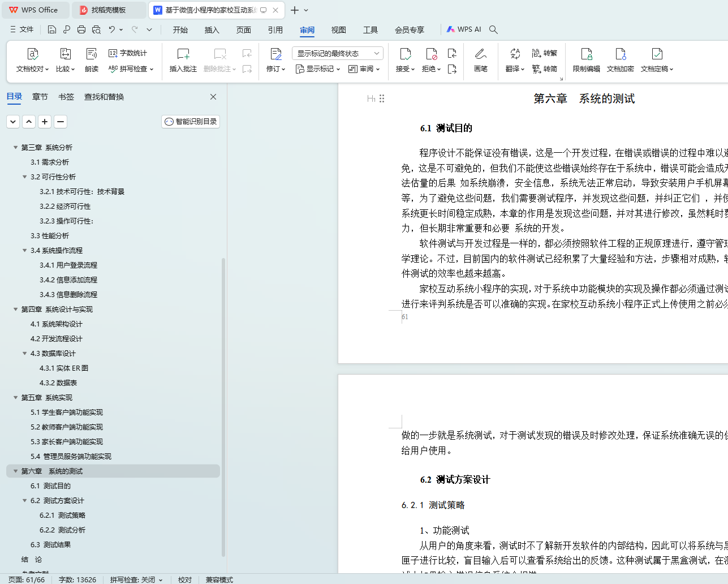Convert to simplified with 繁转简
Screen dimensions: 728x584
coord(545,69)
